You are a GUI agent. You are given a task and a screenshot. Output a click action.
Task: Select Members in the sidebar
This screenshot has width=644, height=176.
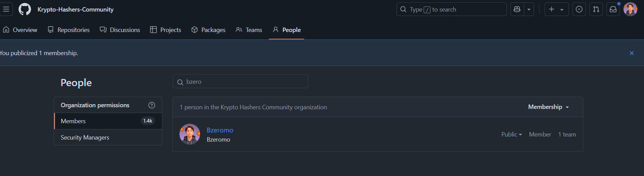(x=108, y=121)
